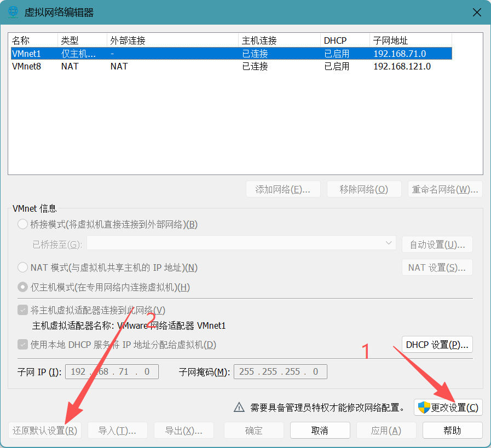This screenshot has width=491, height=448.
Task: Click 已启用 DHCP cell in VMnet1 row
Action: [x=337, y=54]
